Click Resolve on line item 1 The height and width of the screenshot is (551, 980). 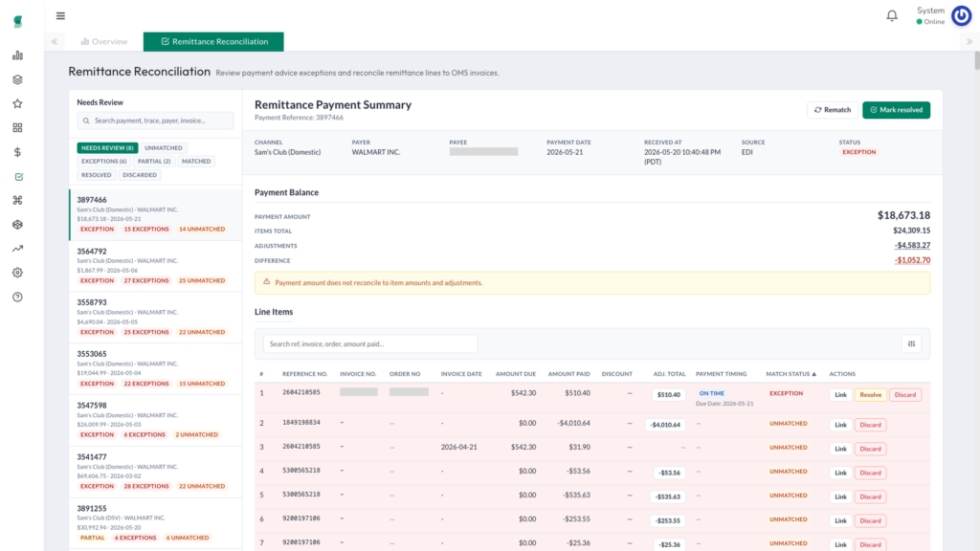tap(870, 395)
